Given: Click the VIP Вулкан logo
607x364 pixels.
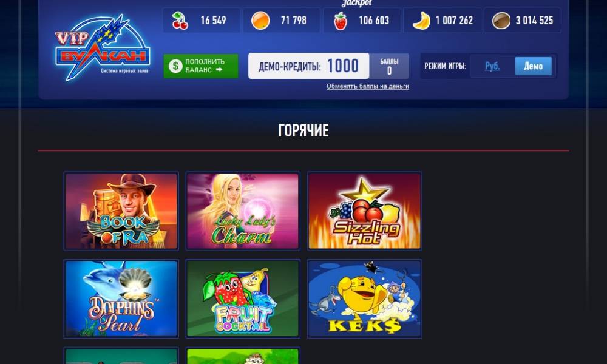Looking at the screenshot, I should (x=102, y=47).
